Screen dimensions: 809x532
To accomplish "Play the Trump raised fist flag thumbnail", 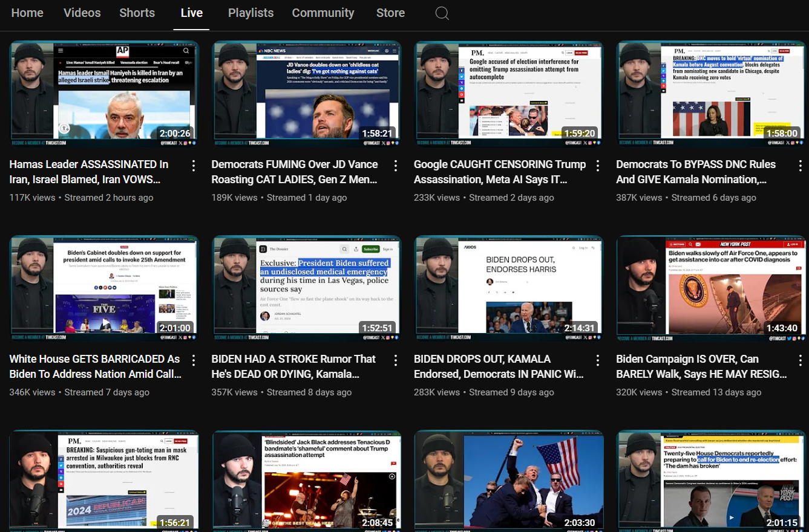I will 508,481.
